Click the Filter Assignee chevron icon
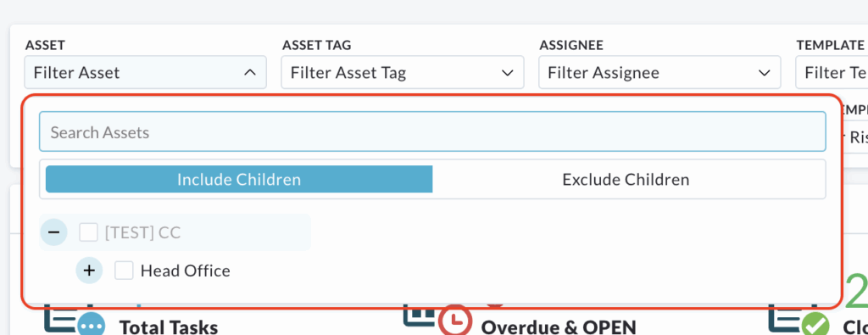 pyautogui.click(x=764, y=73)
